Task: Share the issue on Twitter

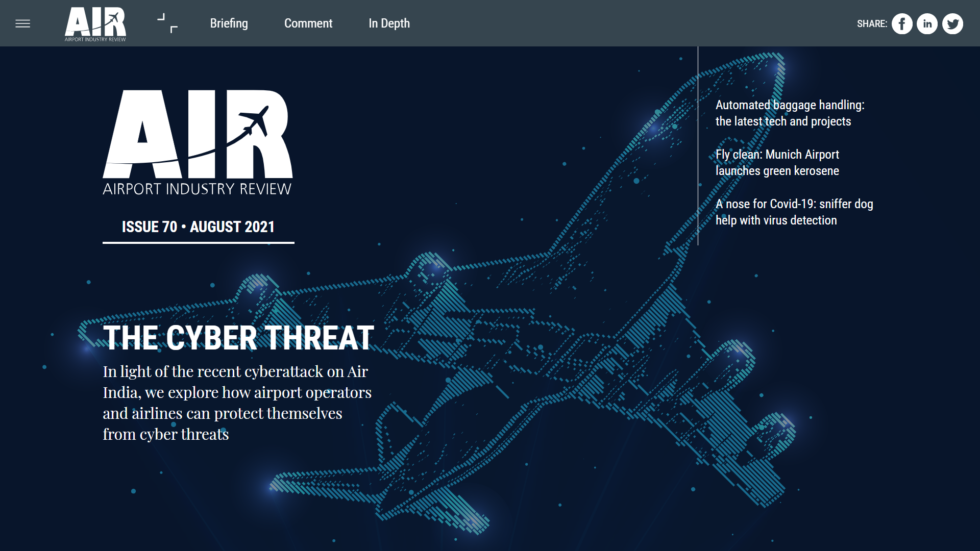Action: pyautogui.click(x=952, y=23)
